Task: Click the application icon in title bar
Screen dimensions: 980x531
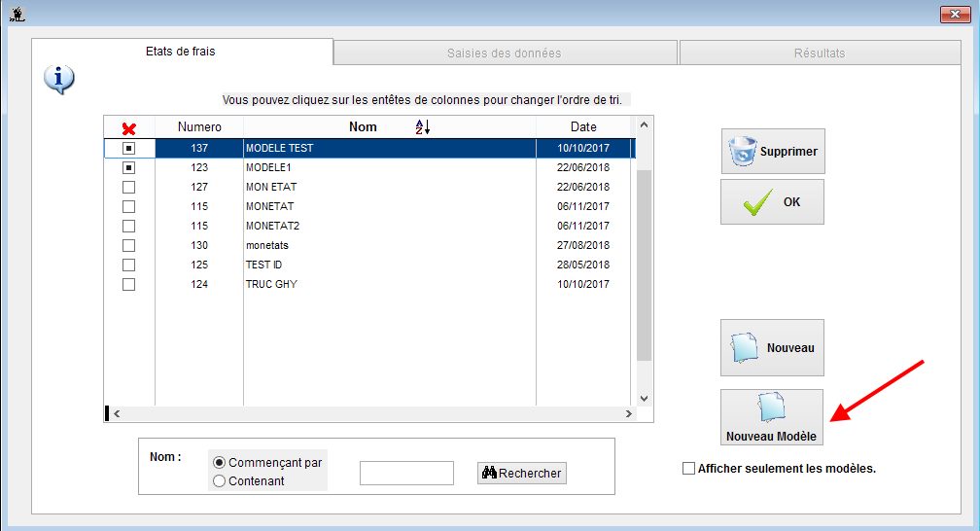Action: [x=15, y=14]
